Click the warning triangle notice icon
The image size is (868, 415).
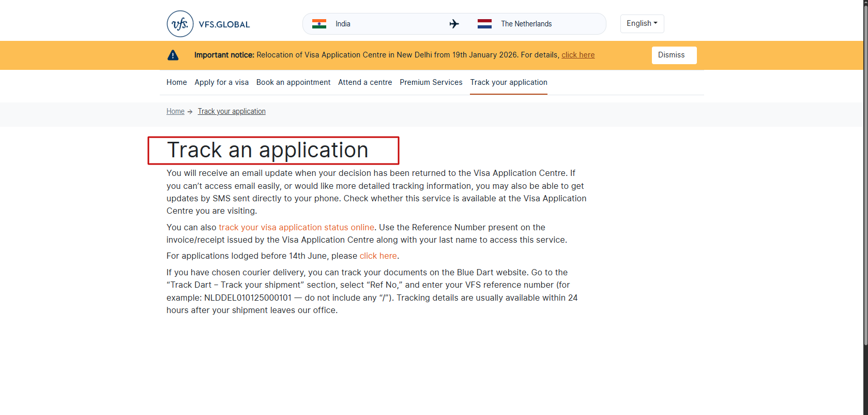pyautogui.click(x=173, y=55)
